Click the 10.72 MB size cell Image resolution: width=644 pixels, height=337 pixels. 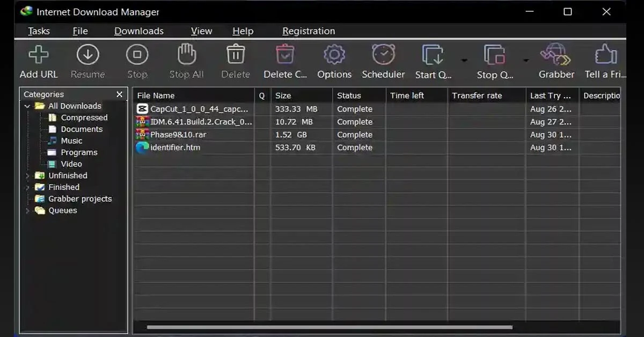tap(294, 122)
